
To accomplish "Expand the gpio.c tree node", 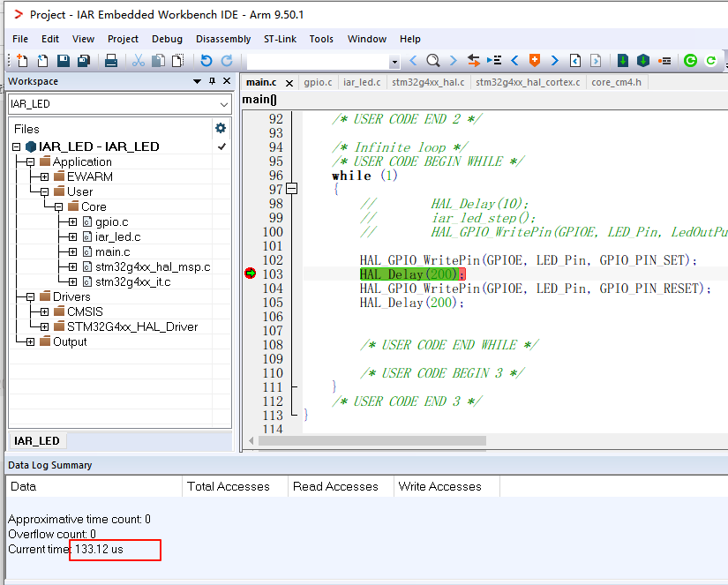I will [x=73, y=222].
